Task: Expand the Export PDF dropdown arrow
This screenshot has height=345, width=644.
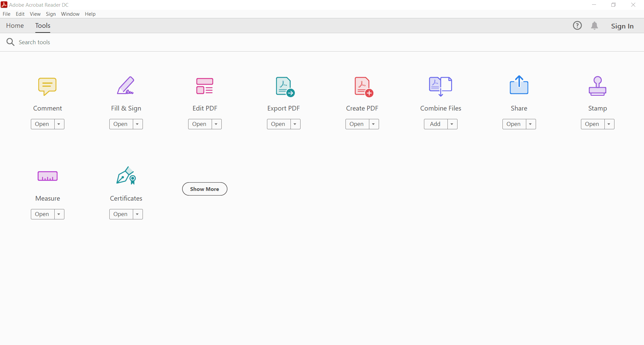Action: [295, 124]
